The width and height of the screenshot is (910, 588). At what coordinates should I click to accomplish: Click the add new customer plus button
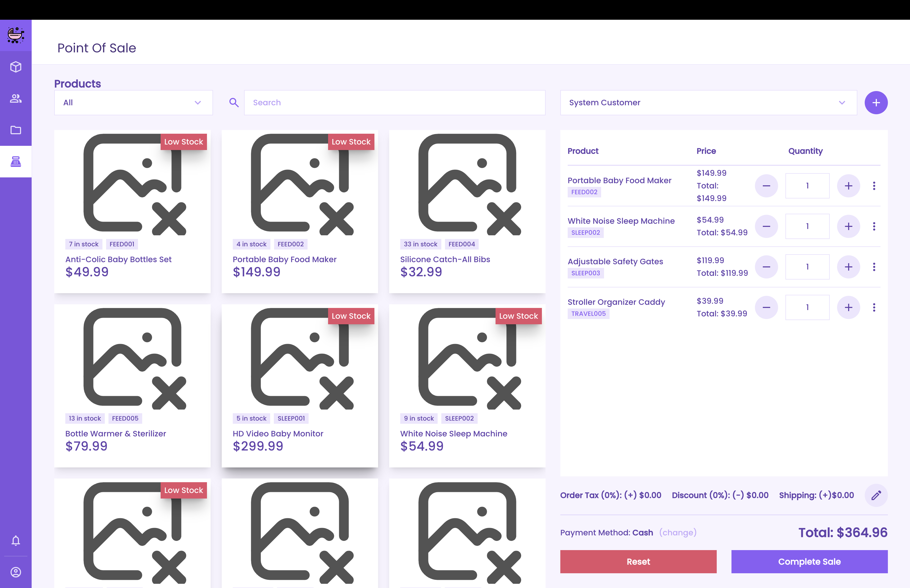point(876,102)
